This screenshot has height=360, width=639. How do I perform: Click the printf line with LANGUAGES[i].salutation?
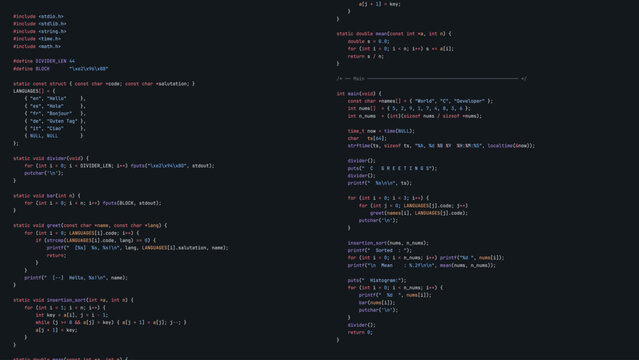pyautogui.click(x=138, y=248)
